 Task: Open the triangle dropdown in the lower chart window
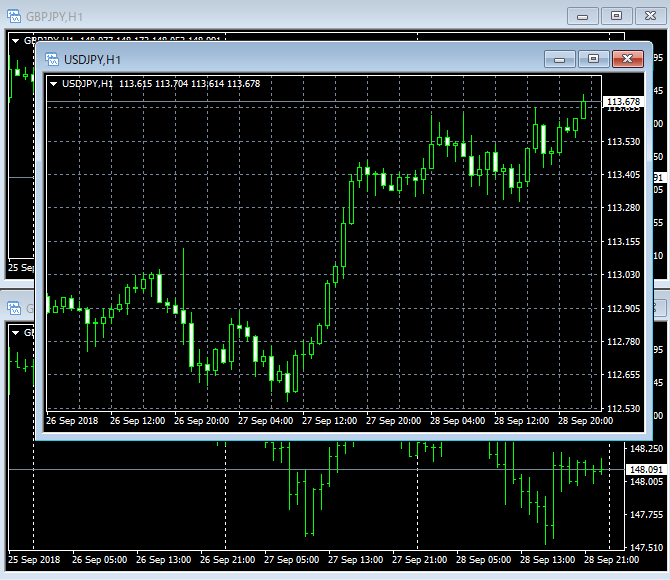point(15,332)
